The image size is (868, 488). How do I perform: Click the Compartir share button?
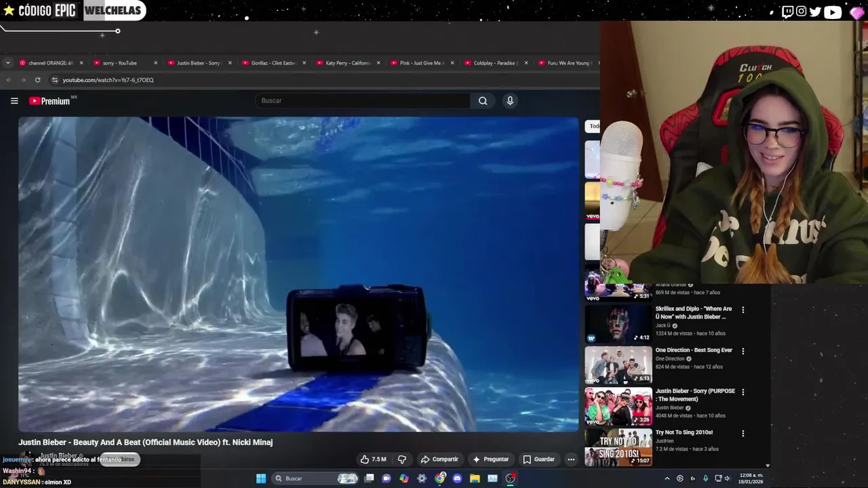coord(439,460)
